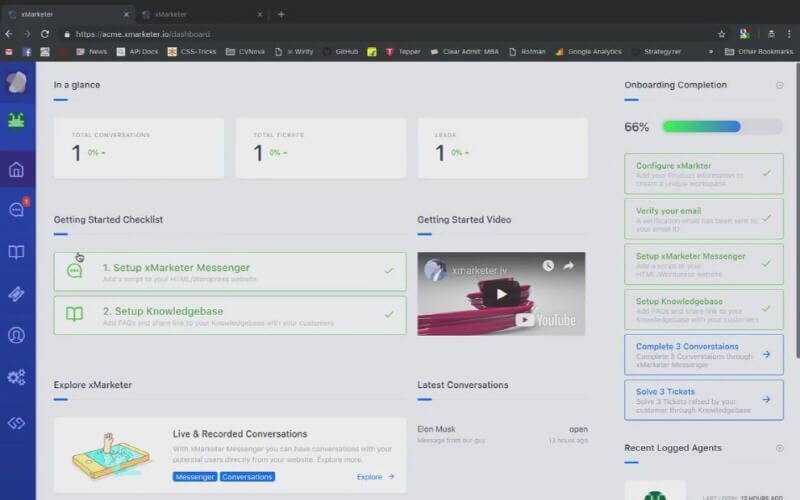Click the 66% onboarding progress bar

722,127
